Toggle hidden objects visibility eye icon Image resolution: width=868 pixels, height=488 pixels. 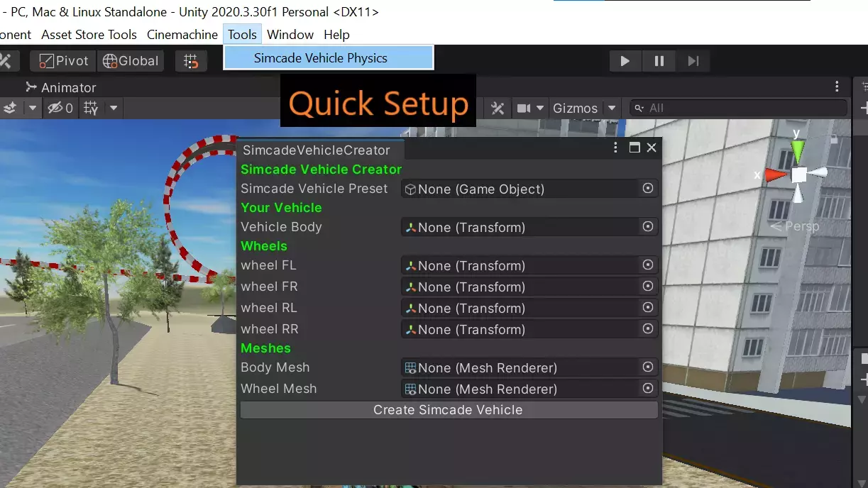[x=60, y=108]
